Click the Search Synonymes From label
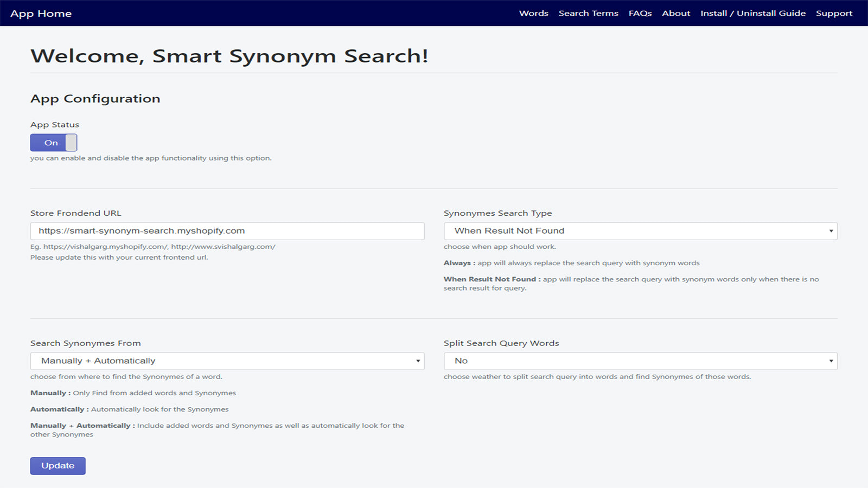Image resolution: width=868 pixels, height=488 pixels. pos(85,343)
